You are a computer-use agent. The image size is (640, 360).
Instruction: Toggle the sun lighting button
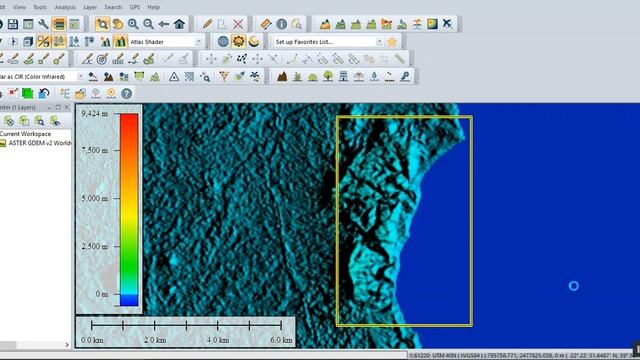[x=238, y=42]
